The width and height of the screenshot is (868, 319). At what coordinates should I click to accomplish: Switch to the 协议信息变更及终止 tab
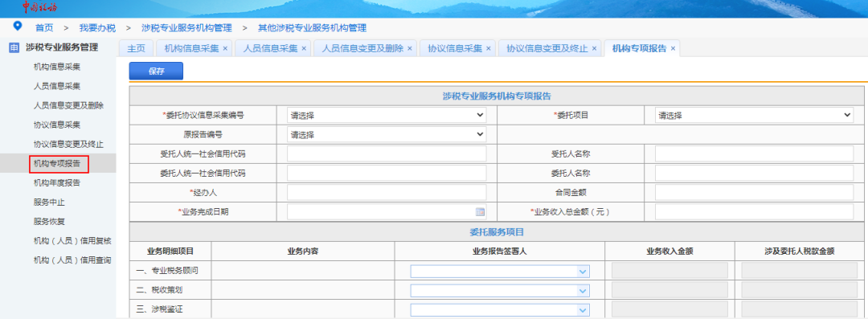(547, 48)
